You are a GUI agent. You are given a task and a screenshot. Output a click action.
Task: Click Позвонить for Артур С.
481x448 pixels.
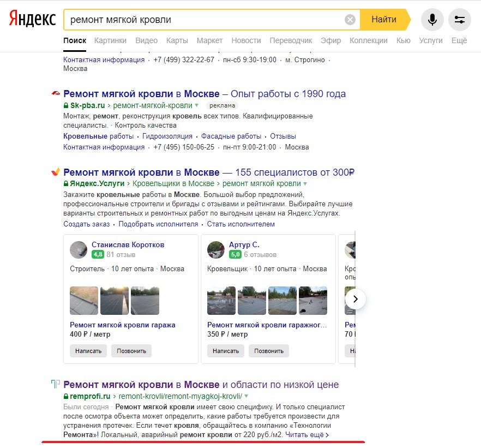tap(269, 351)
